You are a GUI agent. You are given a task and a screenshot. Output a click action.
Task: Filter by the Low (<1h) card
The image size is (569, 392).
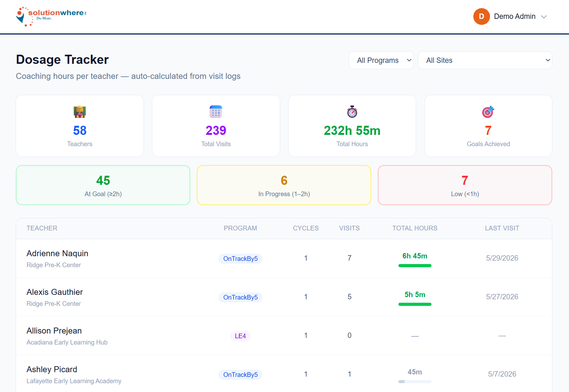(x=465, y=185)
